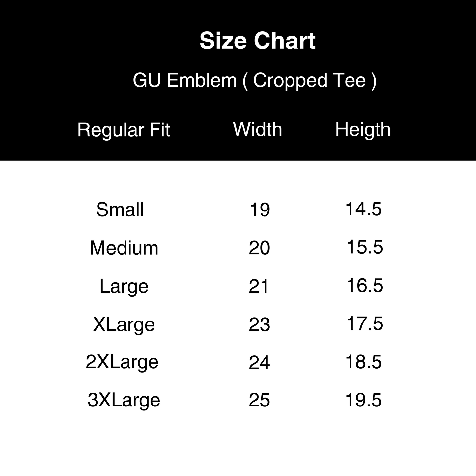Image resolution: width=476 pixels, height=476 pixels.
Task: Choose the XLarge size label
Action: click(124, 324)
